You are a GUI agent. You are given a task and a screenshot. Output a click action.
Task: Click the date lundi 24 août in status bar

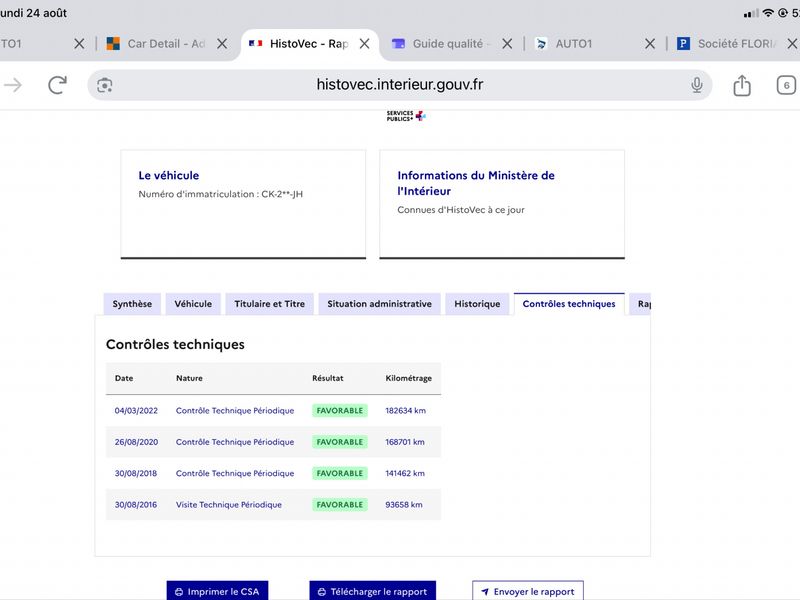(34, 13)
